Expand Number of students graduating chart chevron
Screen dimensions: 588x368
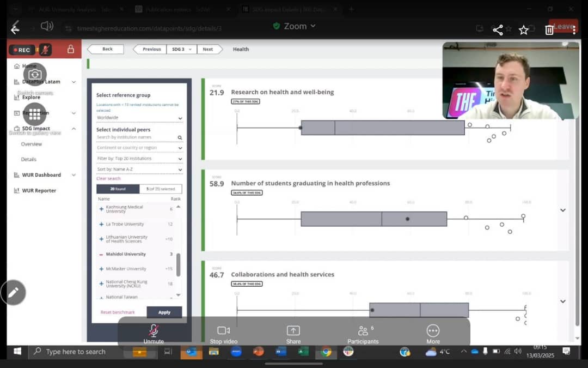(x=563, y=210)
